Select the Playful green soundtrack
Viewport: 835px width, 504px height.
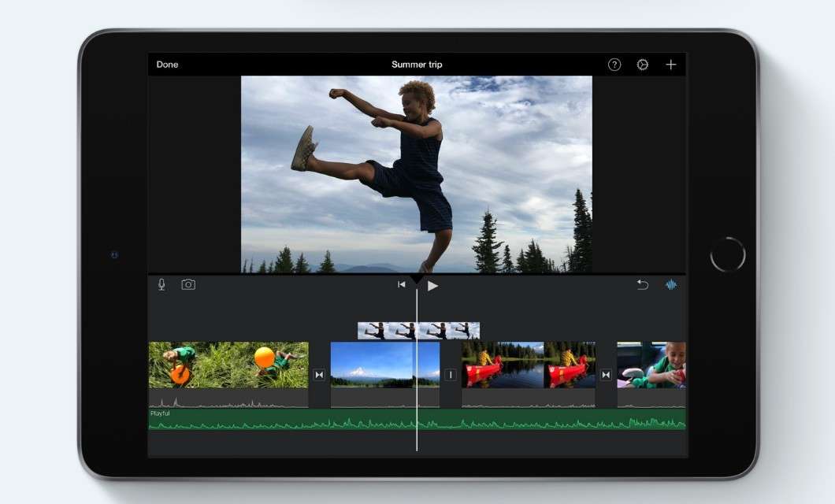(417, 420)
